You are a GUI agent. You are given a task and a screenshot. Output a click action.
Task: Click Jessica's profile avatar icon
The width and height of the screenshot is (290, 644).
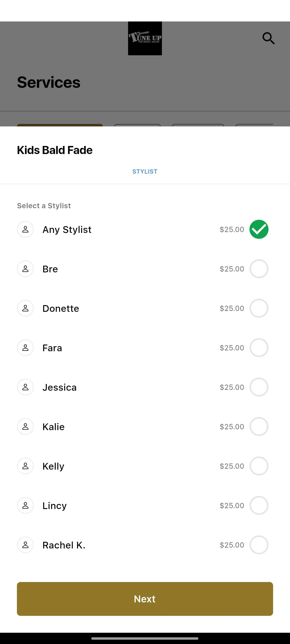coord(25,387)
